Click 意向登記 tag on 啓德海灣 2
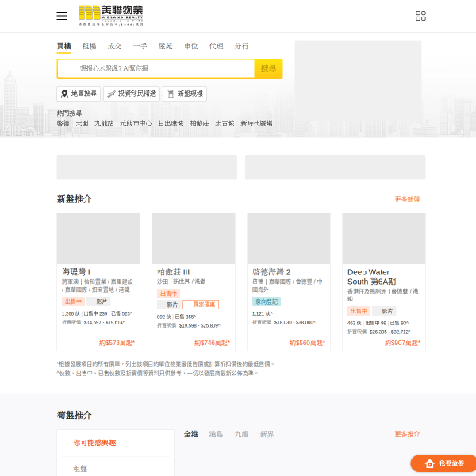Screen dimensions: 476x476 pyautogui.click(x=267, y=301)
